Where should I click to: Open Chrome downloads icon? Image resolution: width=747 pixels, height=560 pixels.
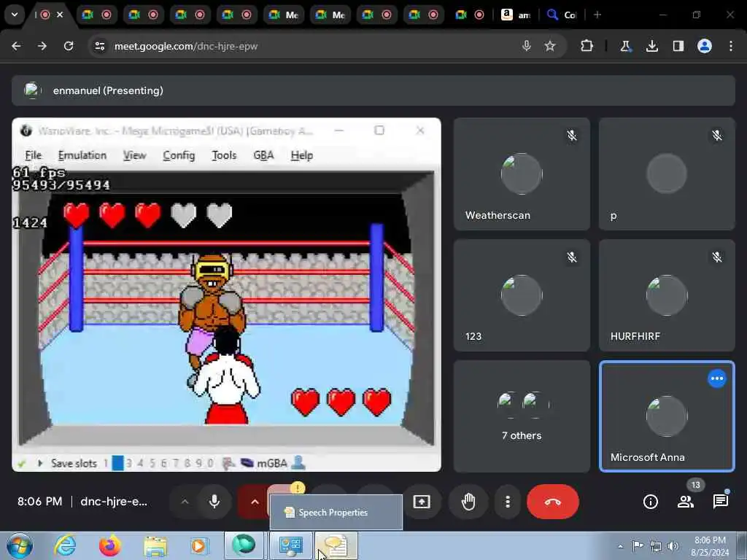pyautogui.click(x=652, y=46)
